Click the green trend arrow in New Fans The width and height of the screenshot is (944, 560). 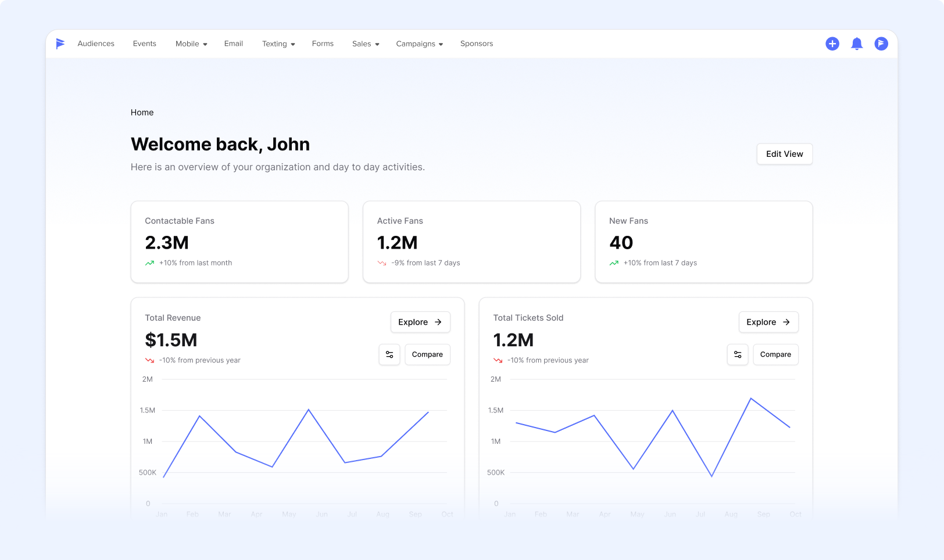(614, 263)
